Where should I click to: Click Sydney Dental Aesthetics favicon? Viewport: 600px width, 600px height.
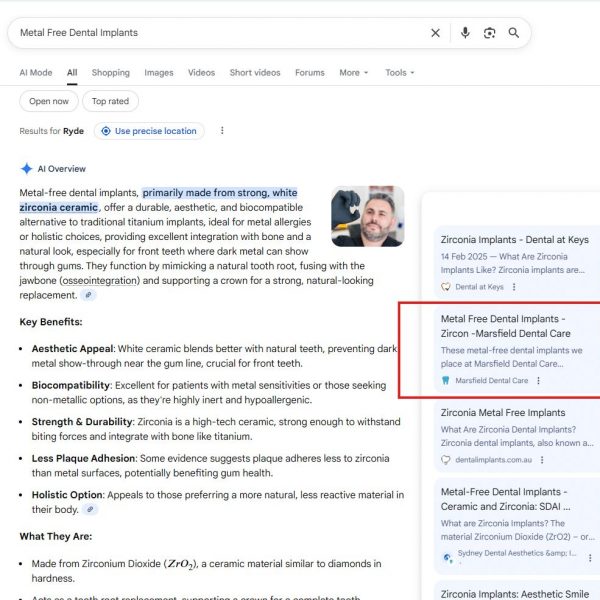point(447,558)
